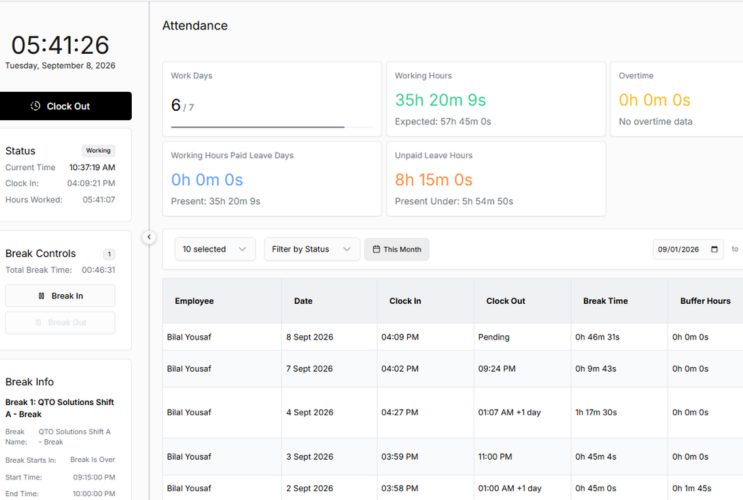Click 'Present Under: 5h 54m 50s' text
Image resolution: width=743 pixels, height=500 pixels.
pos(454,201)
